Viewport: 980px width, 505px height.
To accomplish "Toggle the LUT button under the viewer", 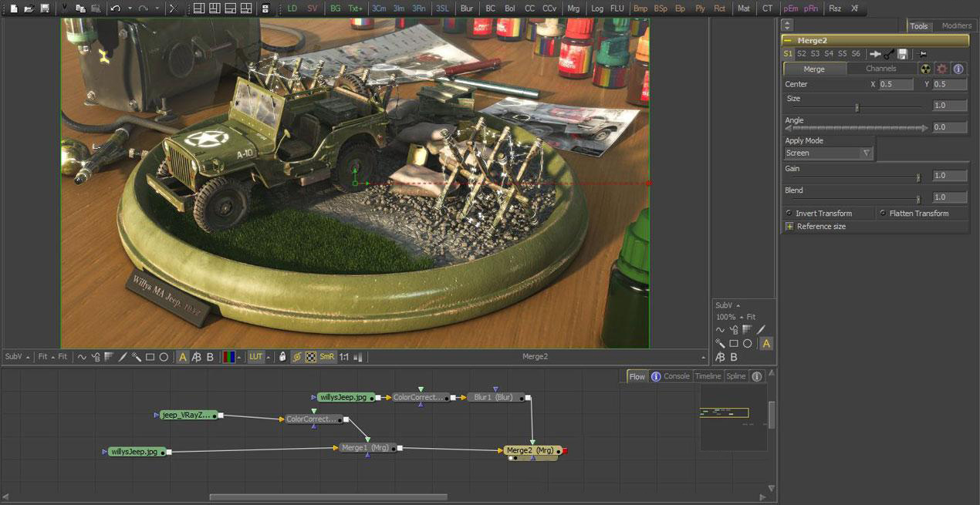I will [x=256, y=356].
